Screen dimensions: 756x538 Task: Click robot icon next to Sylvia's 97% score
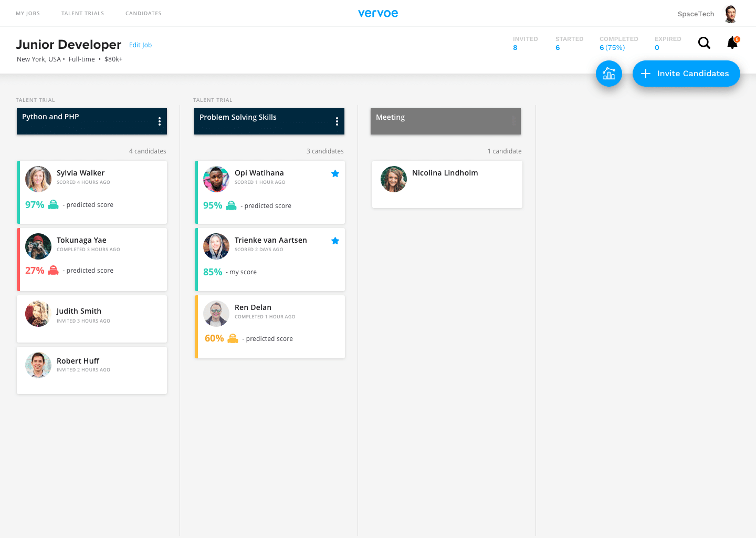[54, 204]
